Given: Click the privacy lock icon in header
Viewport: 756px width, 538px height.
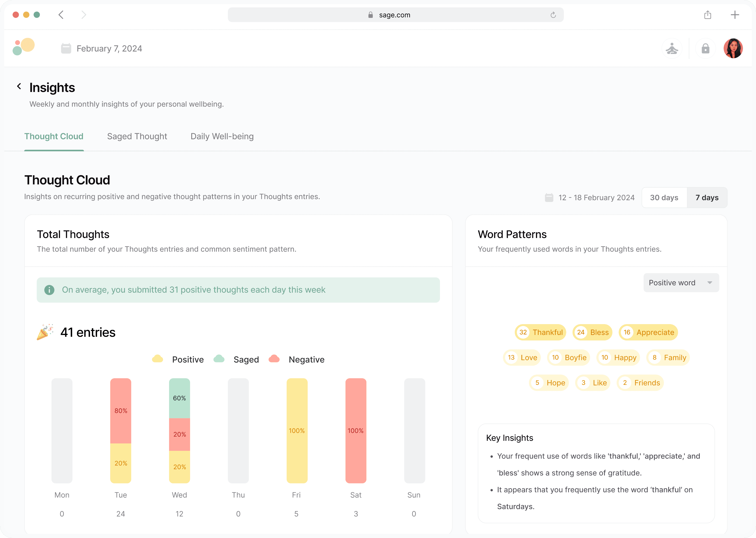Looking at the screenshot, I should 705,49.
